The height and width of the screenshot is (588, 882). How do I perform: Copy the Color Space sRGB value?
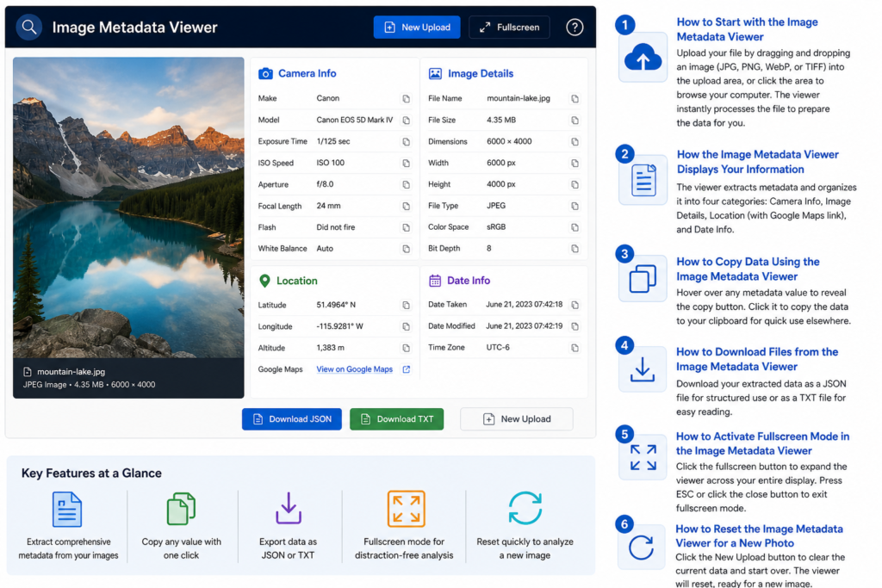click(575, 227)
